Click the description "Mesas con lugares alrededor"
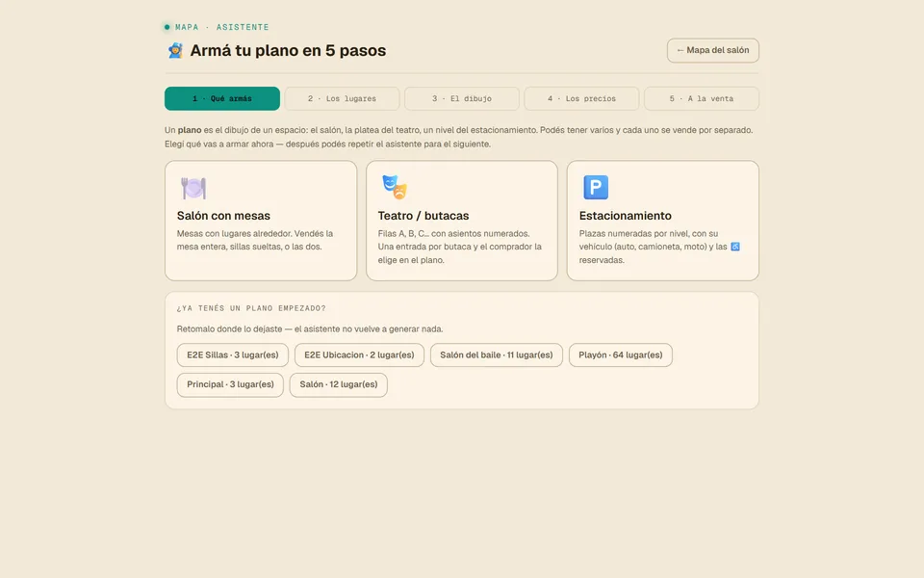Viewport: 924px width, 578px height. (x=255, y=240)
